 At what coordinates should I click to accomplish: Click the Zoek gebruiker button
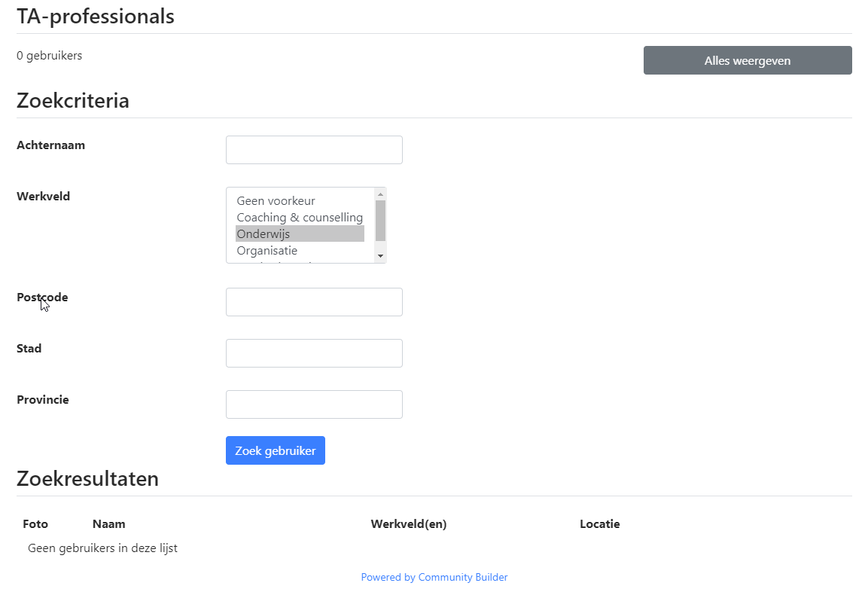(x=275, y=450)
